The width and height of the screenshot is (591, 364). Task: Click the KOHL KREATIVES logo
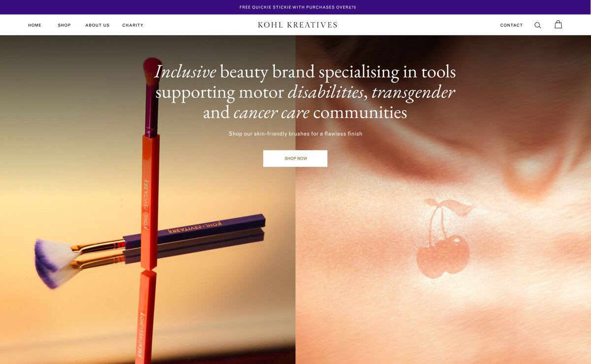coord(297,25)
